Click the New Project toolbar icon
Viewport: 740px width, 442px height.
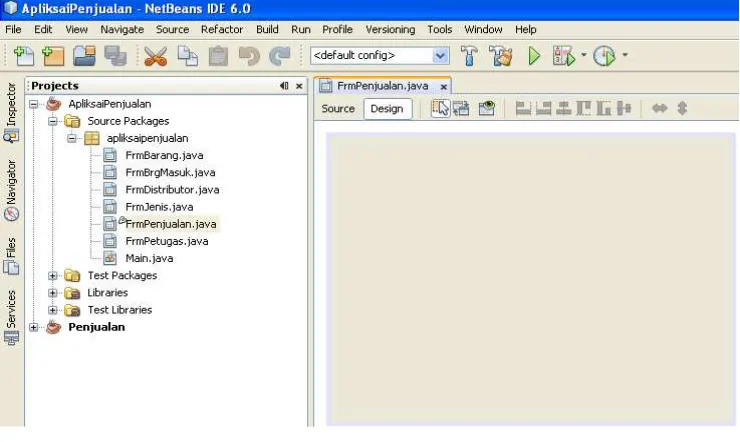[53, 56]
